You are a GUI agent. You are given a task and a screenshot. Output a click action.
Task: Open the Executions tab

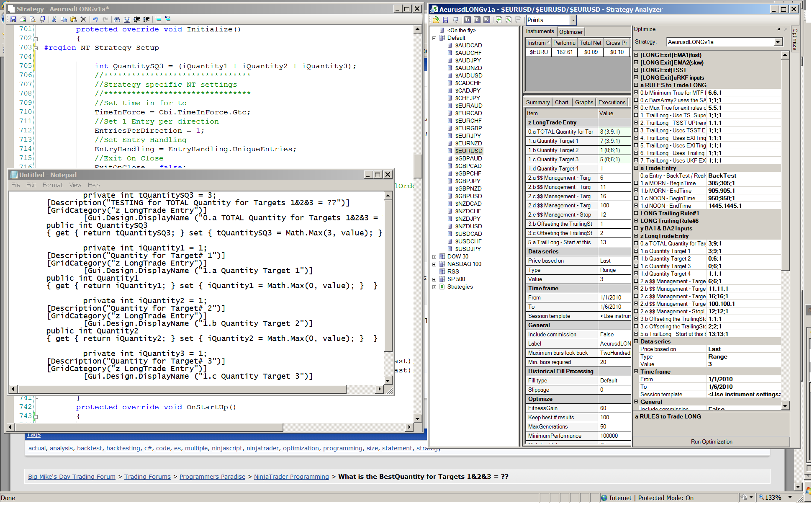612,102
